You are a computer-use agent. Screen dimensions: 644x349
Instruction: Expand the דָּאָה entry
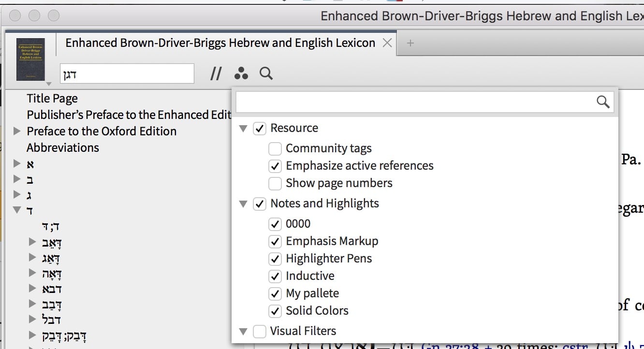click(32, 273)
